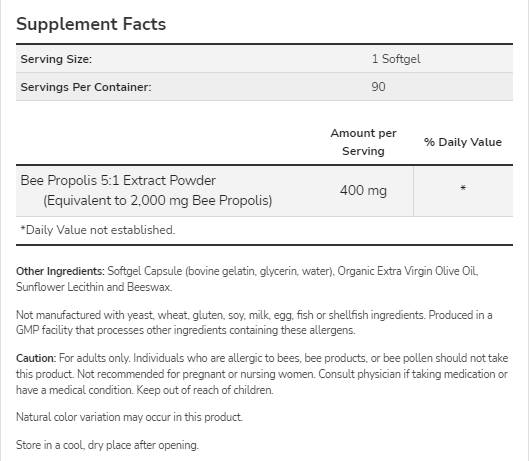This screenshot has width=529, height=461.
Task: Click the 1 Softgel value
Action: coord(396,59)
